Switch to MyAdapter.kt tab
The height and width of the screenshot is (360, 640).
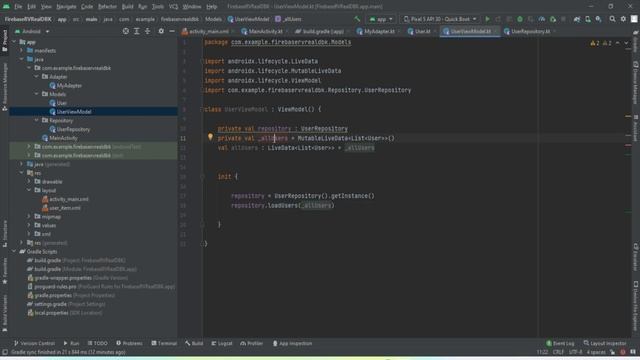tap(379, 31)
